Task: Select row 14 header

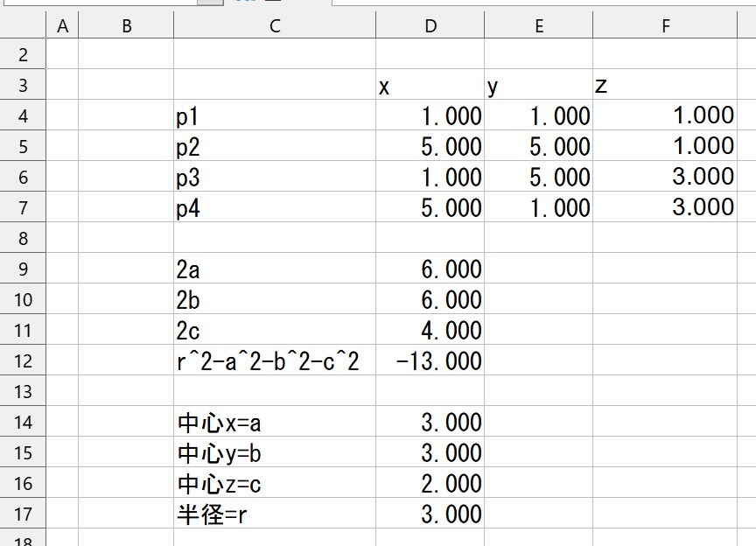Action: 23,422
